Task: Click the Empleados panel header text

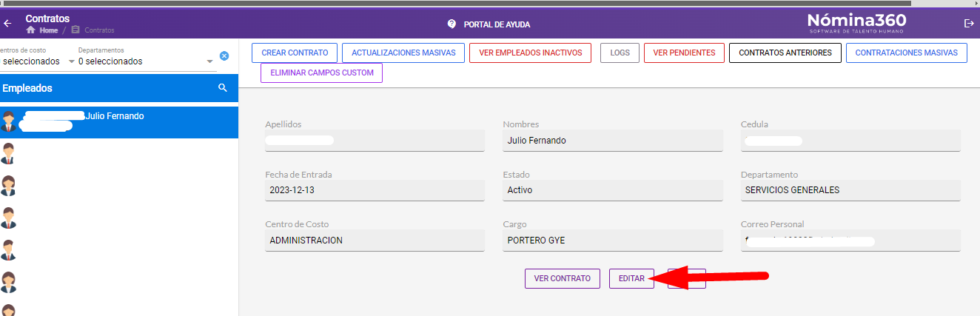Action: coord(27,88)
